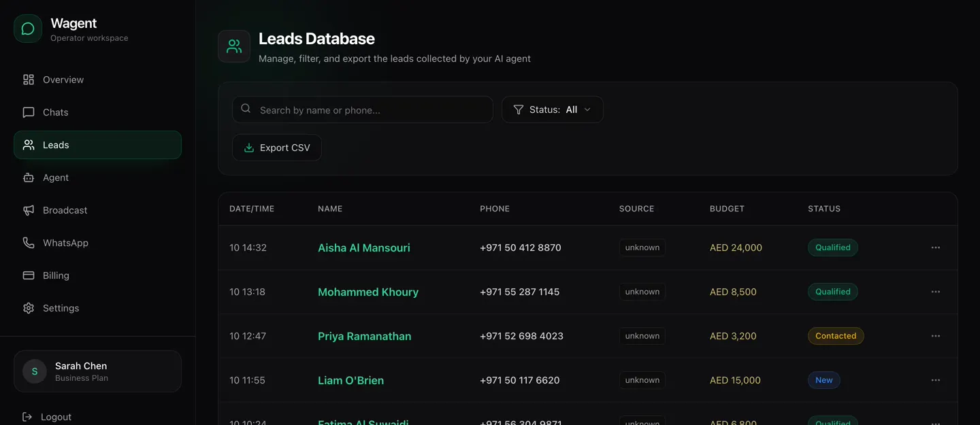
Task: Click the AED 24,000 budget value
Action: click(736, 248)
